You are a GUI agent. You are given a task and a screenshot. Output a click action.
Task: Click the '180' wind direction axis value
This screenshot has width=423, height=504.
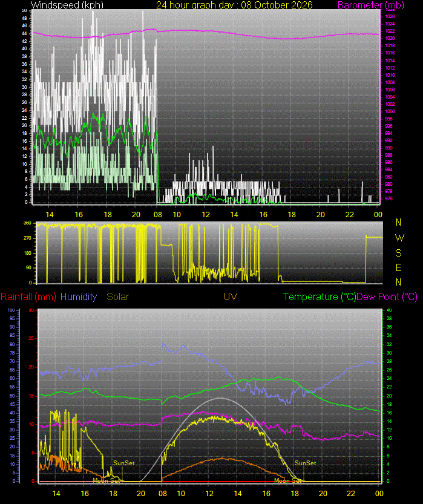click(27, 253)
